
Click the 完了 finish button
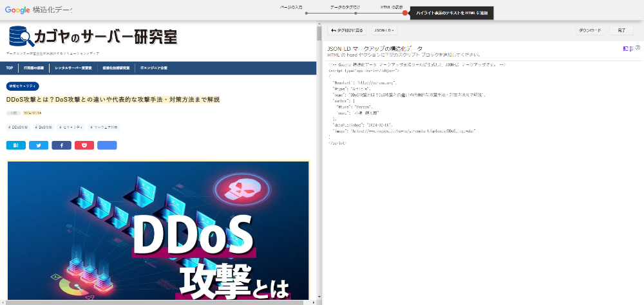621,30
